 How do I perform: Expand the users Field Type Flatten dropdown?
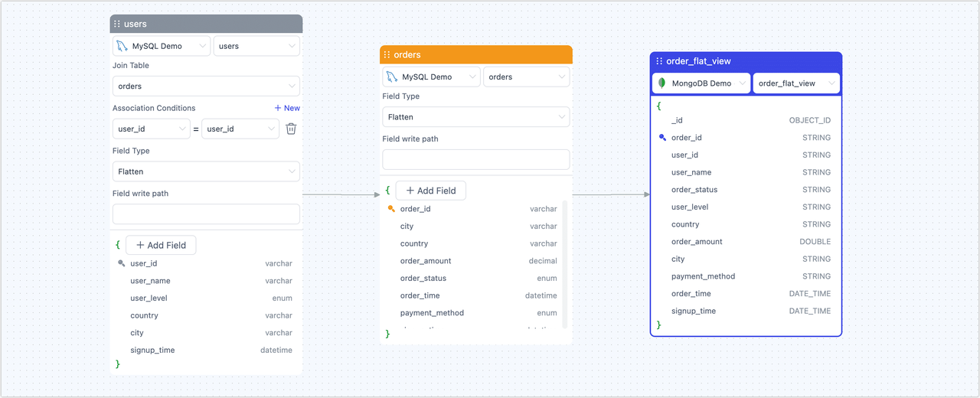coord(206,171)
